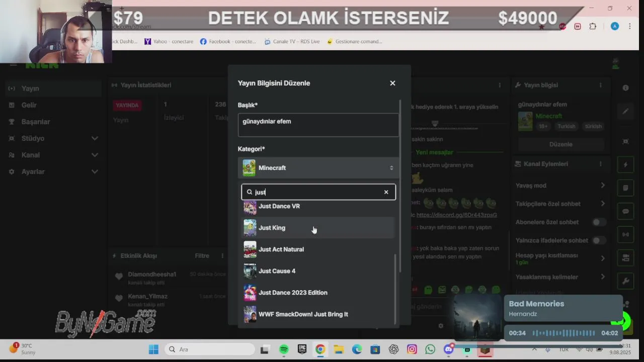644x362 pixels.
Task: Open Hesap yaşı kısıtlaması settings
Action: [x=560, y=258]
